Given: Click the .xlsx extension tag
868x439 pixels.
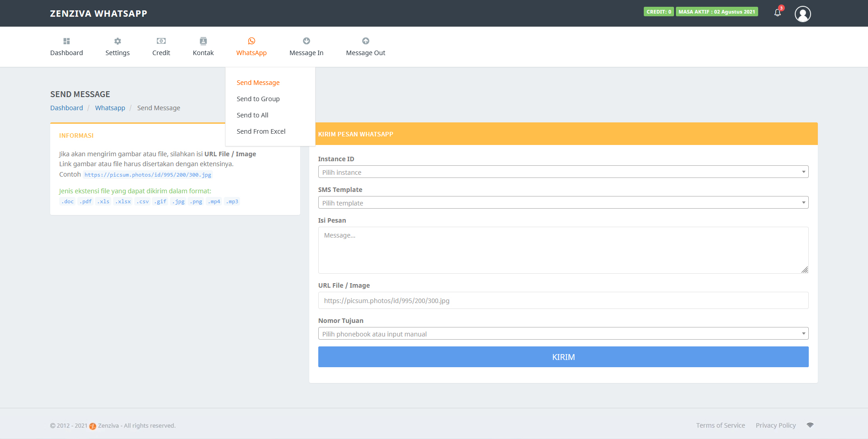Looking at the screenshot, I should coord(123,201).
